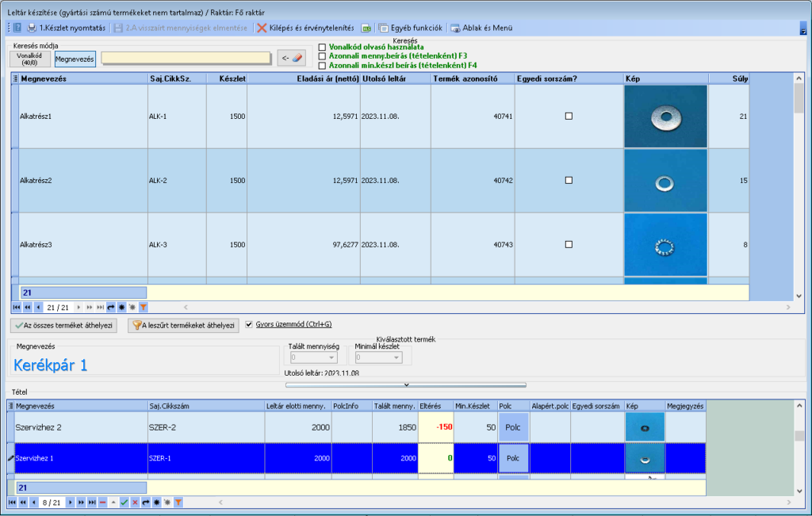Go to next record in lower grid navigator

click(x=70, y=502)
